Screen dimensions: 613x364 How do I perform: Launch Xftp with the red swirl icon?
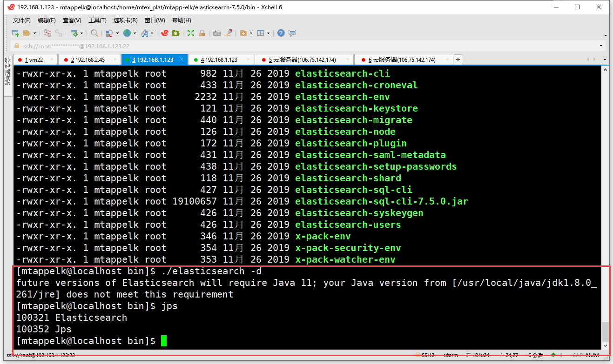[165, 33]
